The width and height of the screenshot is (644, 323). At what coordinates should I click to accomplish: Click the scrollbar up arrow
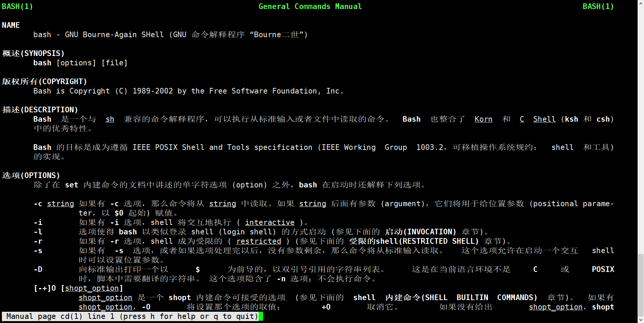(x=641, y=3)
